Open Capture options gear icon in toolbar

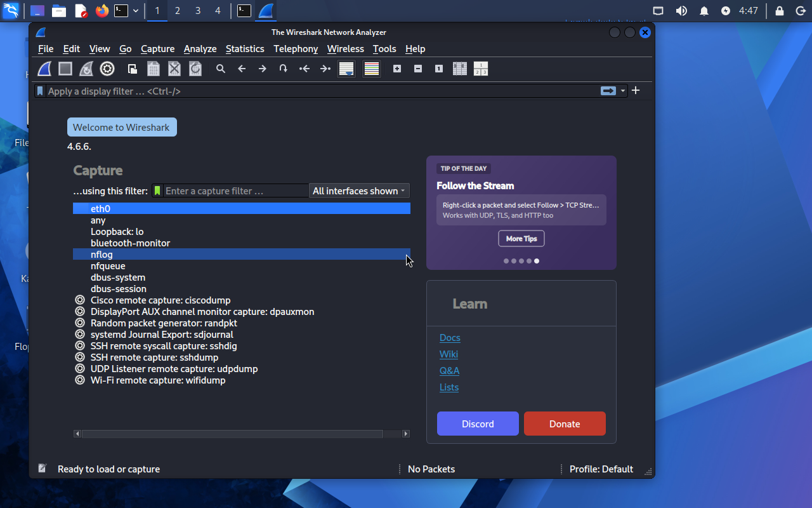[107, 69]
